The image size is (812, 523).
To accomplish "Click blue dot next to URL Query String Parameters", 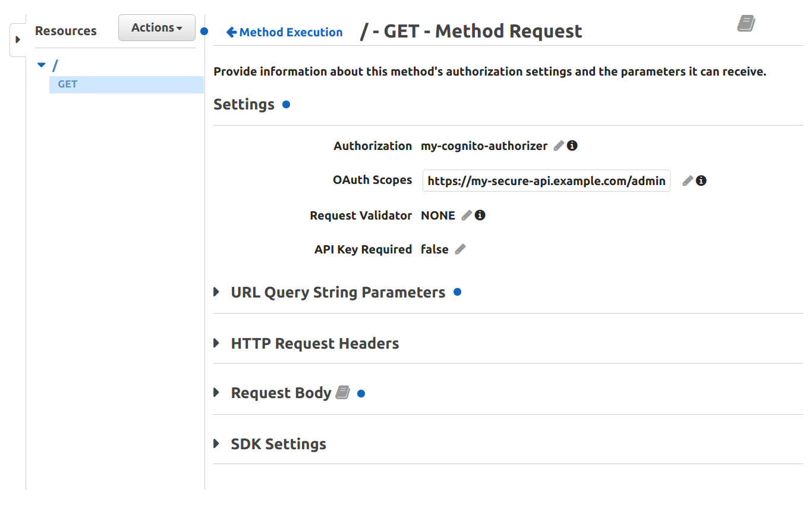I will [457, 292].
